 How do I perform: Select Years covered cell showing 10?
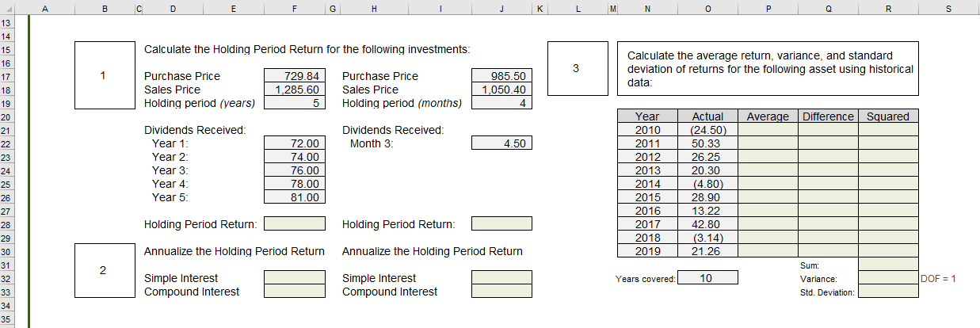coord(707,278)
